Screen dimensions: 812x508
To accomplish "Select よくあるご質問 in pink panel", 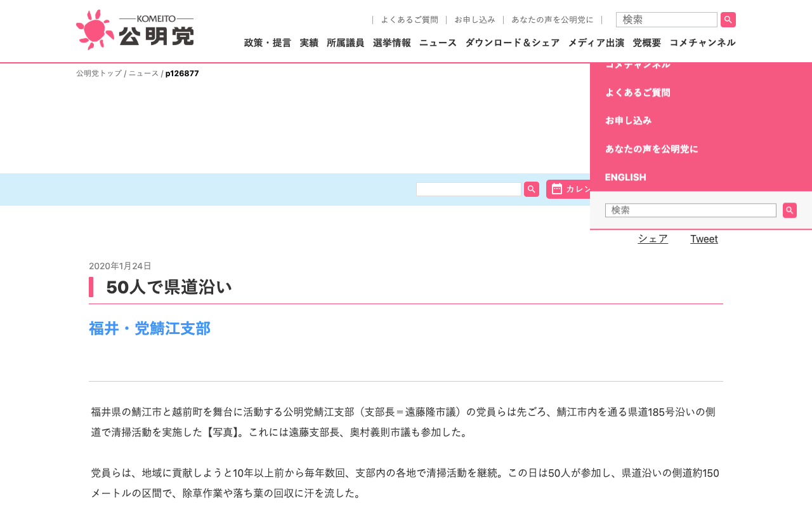I will 638,93.
